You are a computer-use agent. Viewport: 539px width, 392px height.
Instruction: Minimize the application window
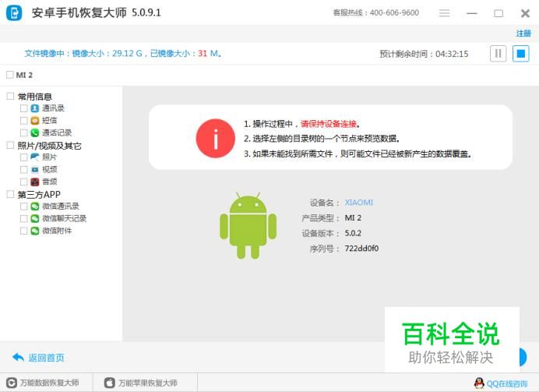point(472,13)
